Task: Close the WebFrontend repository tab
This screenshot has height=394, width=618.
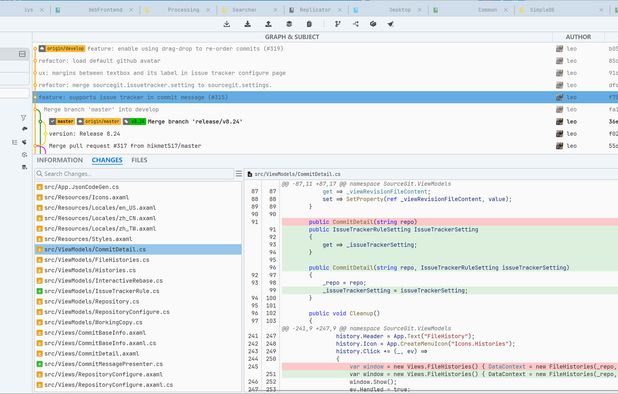Action: (131, 10)
